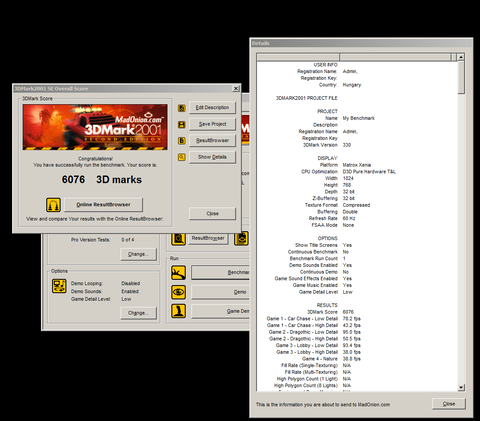480x421 pixels.
Task: Click ResultBrowser button in main window
Action: click(x=208, y=238)
